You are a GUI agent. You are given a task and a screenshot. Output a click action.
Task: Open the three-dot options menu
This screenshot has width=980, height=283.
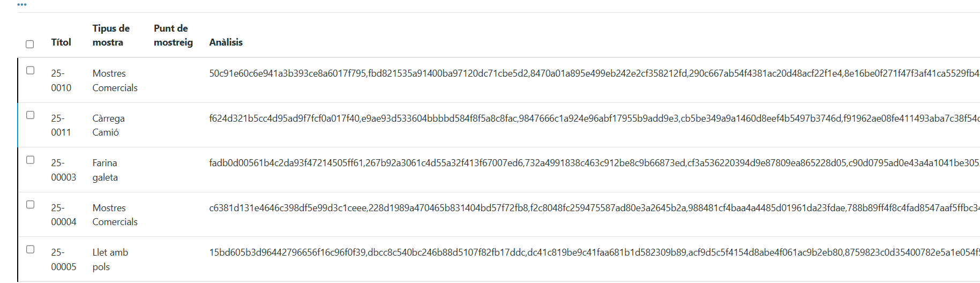[22, 4]
